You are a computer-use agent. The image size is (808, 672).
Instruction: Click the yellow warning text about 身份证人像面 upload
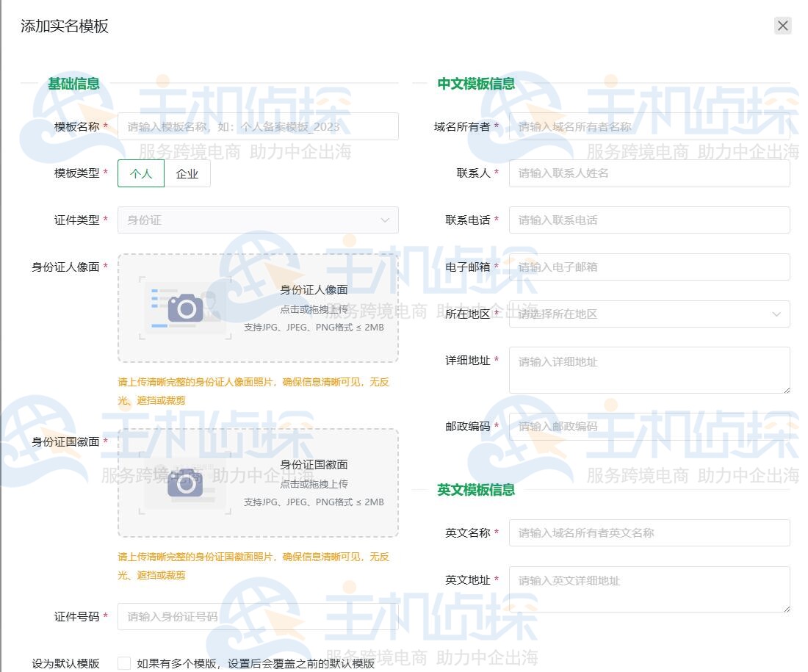(x=259, y=389)
